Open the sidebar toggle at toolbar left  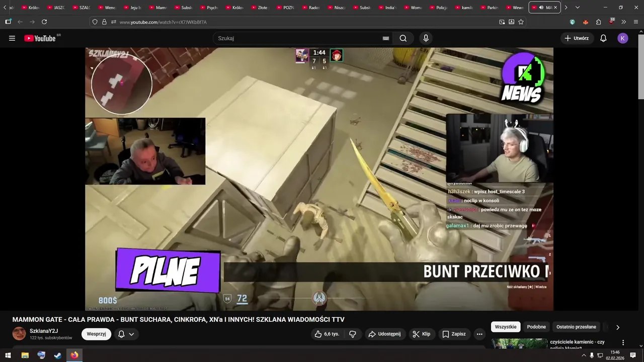(x=8, y=22)
